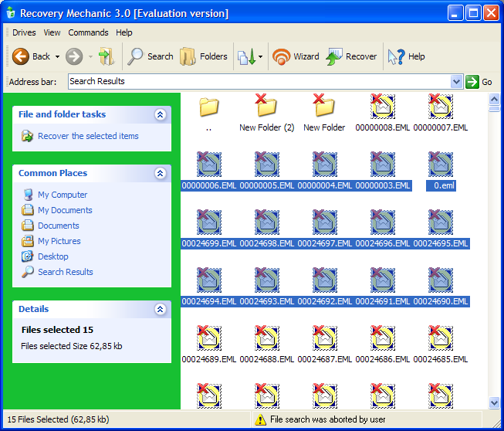Click 'File search was aborted by user' text
Screen dimensions: 504x431
point(327,419)
